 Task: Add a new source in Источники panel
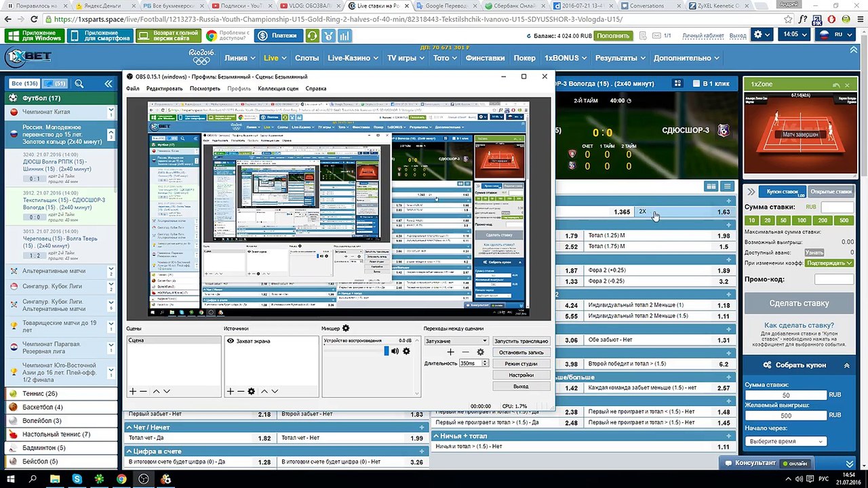click(x=231, y=391)
